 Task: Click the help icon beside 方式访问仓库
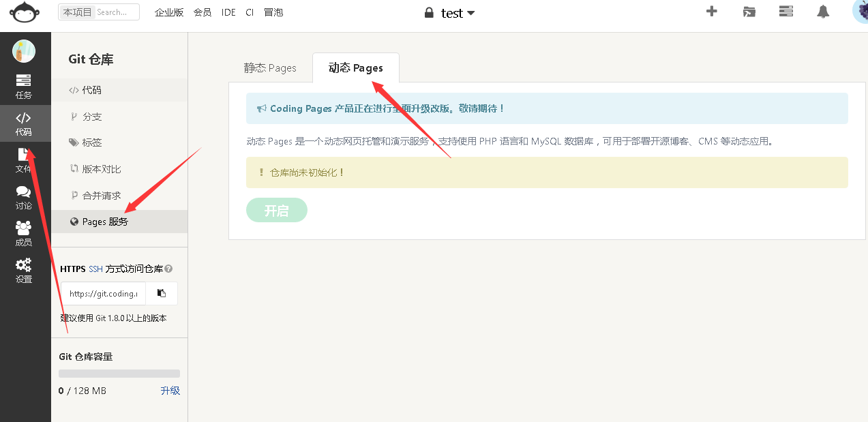pos(168,269)
